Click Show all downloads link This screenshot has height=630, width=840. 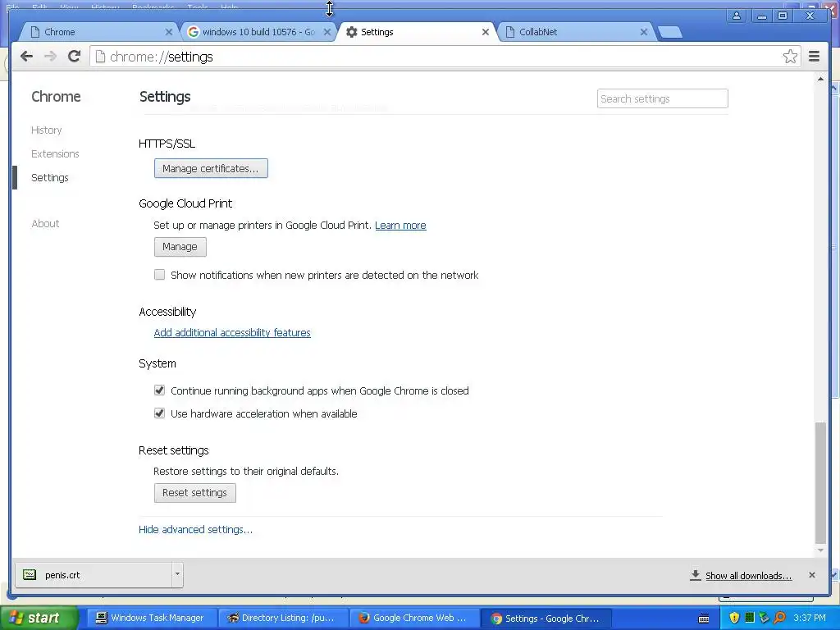(748, 575)
